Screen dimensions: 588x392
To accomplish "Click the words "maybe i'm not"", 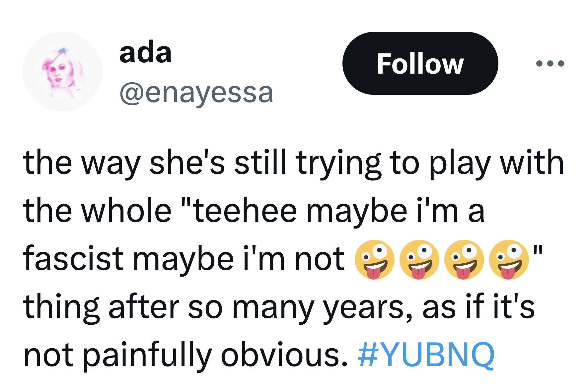I will (238, 259).
